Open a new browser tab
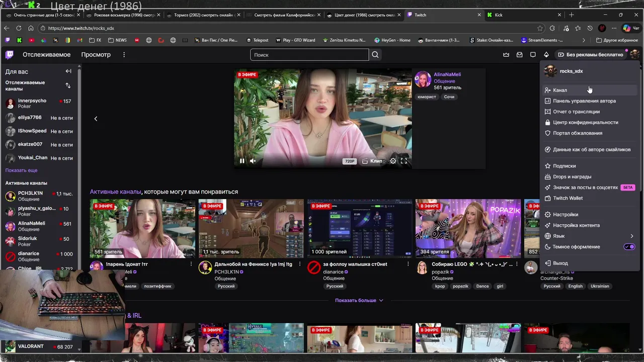The image size is (644, 362). (x=571, y=15)
